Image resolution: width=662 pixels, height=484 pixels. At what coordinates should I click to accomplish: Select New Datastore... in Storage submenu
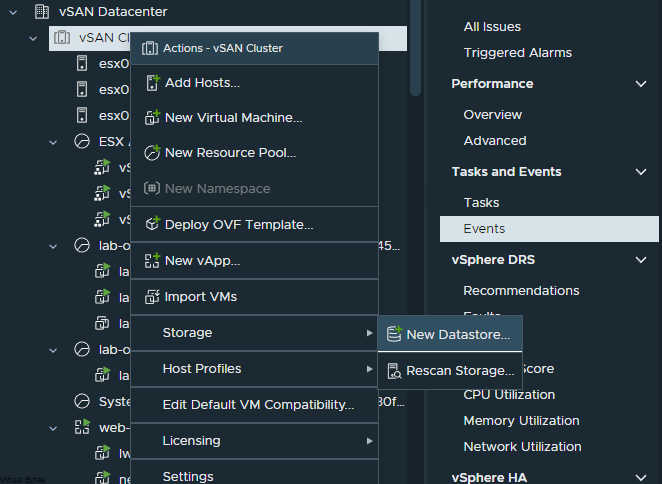(x=450, y=334)
